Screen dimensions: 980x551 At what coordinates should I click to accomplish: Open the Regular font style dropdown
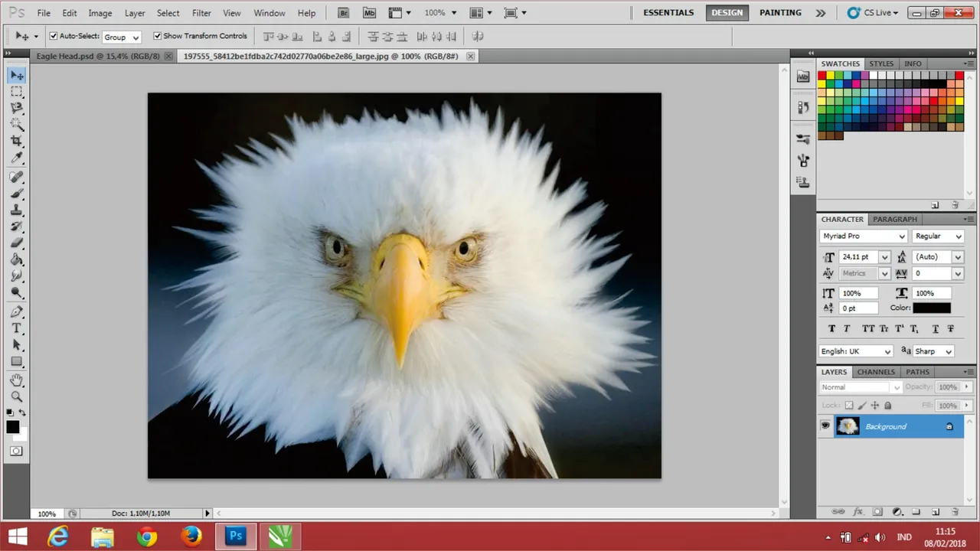[x=939, y=236]
